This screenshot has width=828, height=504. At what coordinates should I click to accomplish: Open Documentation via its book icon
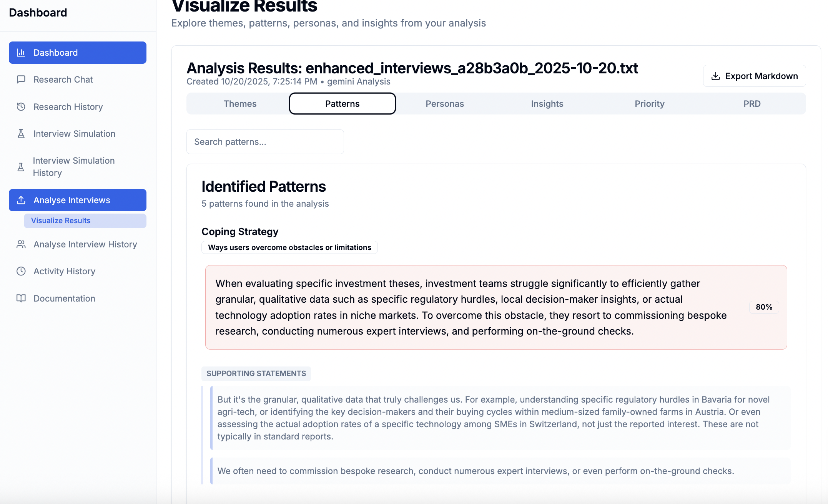coord(21,298)
